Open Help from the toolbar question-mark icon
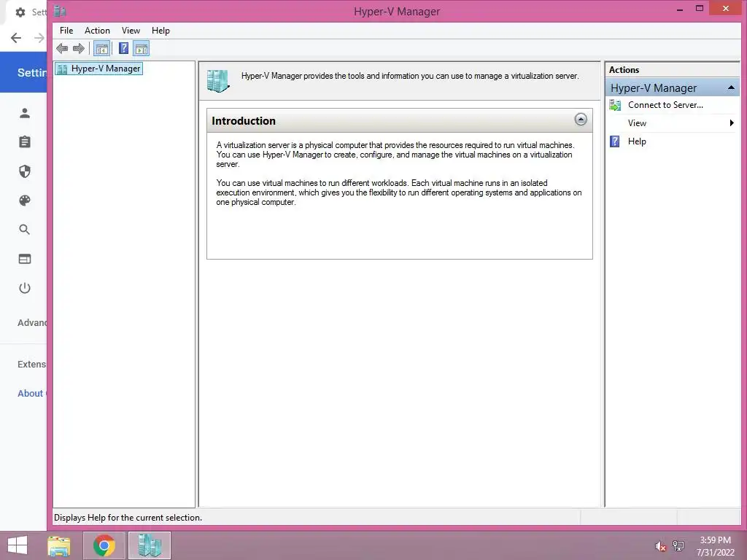This screenshot has width=747, height=560. click(x=123, y=48)
